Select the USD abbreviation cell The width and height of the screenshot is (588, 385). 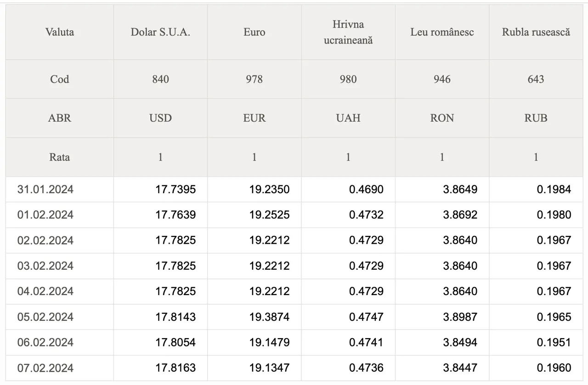click(x=160, y=118)
